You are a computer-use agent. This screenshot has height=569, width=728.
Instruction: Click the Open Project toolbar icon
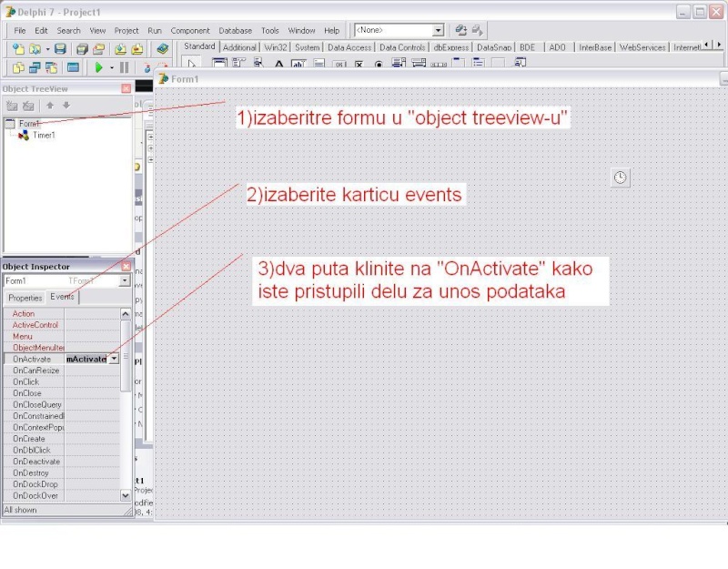point(98,48)
